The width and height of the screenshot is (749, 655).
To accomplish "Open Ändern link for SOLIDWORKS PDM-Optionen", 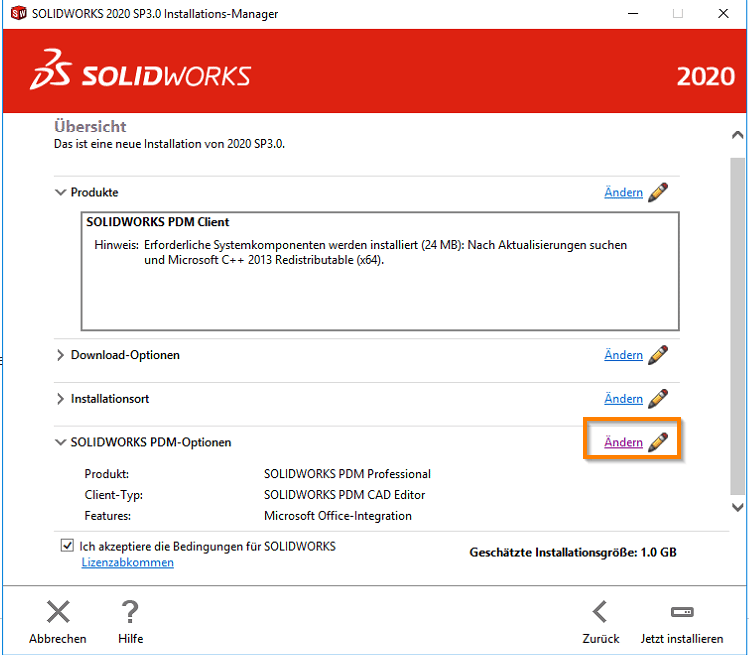I will (x=623, y=442).
